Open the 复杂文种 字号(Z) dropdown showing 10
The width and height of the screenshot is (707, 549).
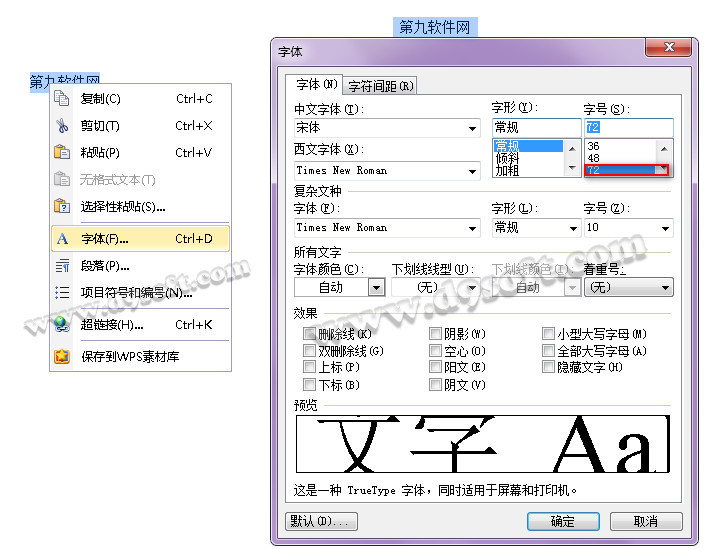click(629, 228)
